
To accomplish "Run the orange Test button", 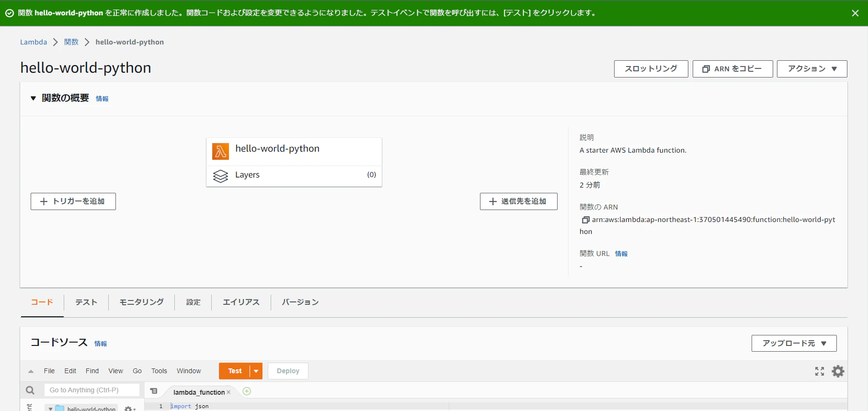I will point(235,371).
